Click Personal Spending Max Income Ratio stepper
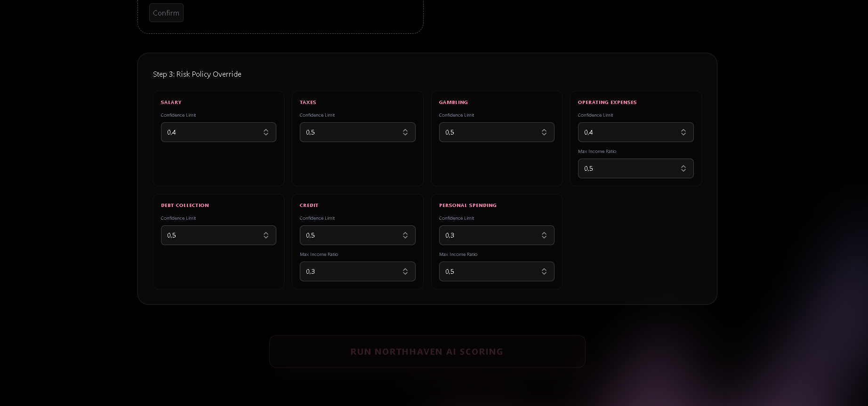Viewport: 868px width, 406px height. pyautogui.click(x=544, y=271)
